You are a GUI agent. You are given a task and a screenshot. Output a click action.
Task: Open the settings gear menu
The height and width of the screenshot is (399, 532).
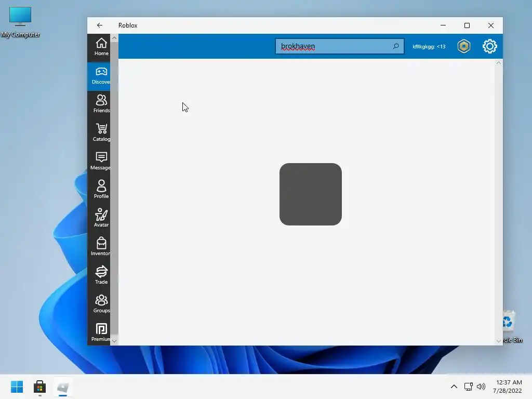point(489,46)
